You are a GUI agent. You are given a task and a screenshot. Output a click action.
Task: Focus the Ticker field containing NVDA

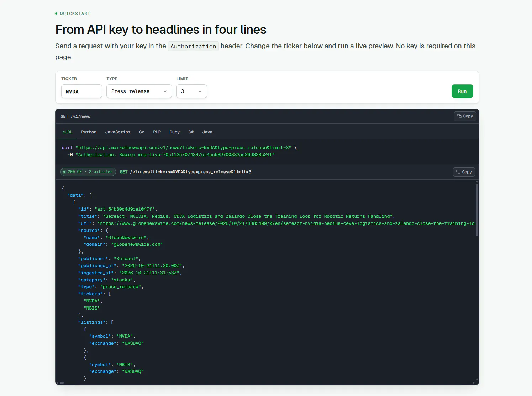[81, 91]
